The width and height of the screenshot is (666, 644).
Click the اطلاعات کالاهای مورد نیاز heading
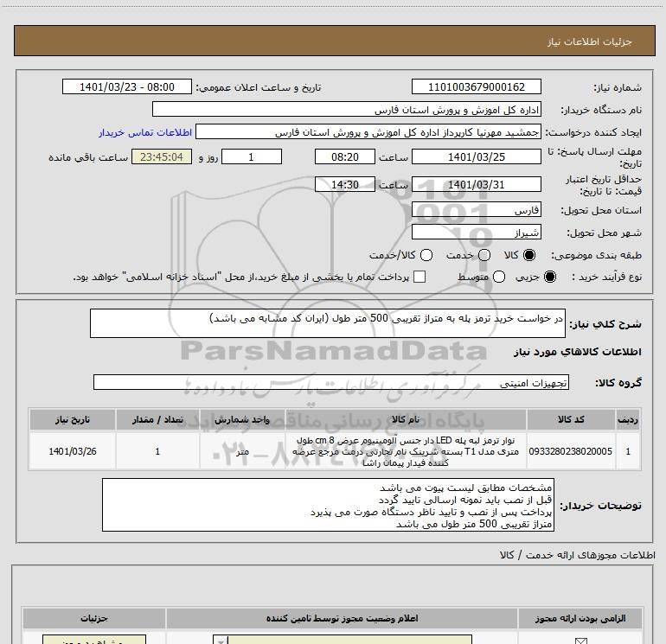click(x=577, y=352)
